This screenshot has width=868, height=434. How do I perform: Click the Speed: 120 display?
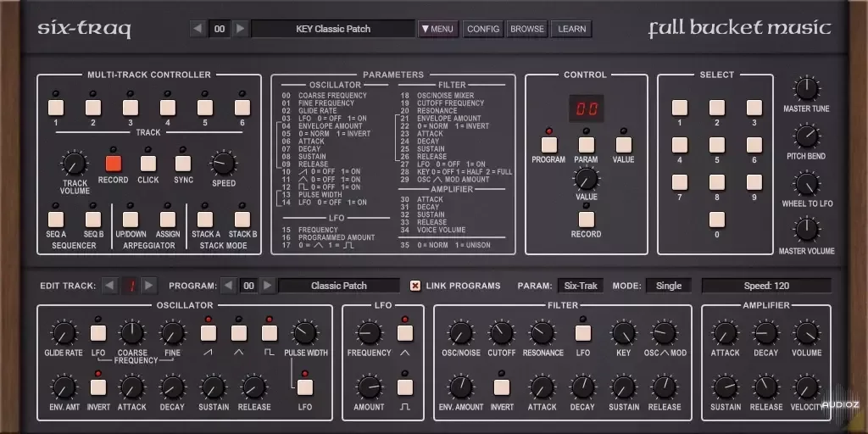coord(766,286)
